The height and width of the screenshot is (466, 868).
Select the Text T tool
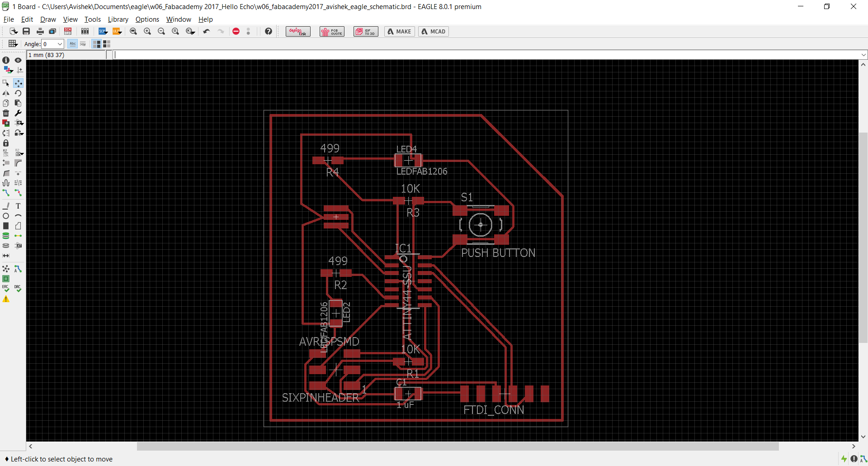[x=18, y=206]
